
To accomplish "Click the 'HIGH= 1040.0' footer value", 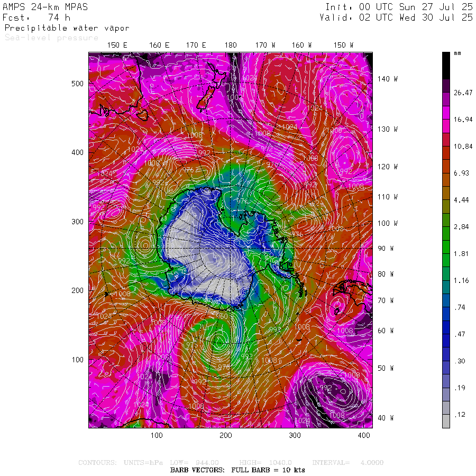I will [266, 463].
